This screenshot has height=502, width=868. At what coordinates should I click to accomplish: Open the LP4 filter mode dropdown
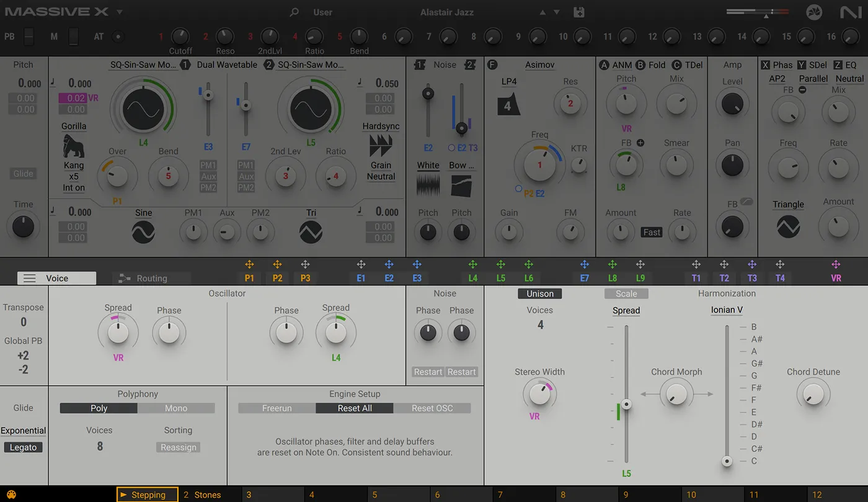pyautogui.click(x=509, y=81)
